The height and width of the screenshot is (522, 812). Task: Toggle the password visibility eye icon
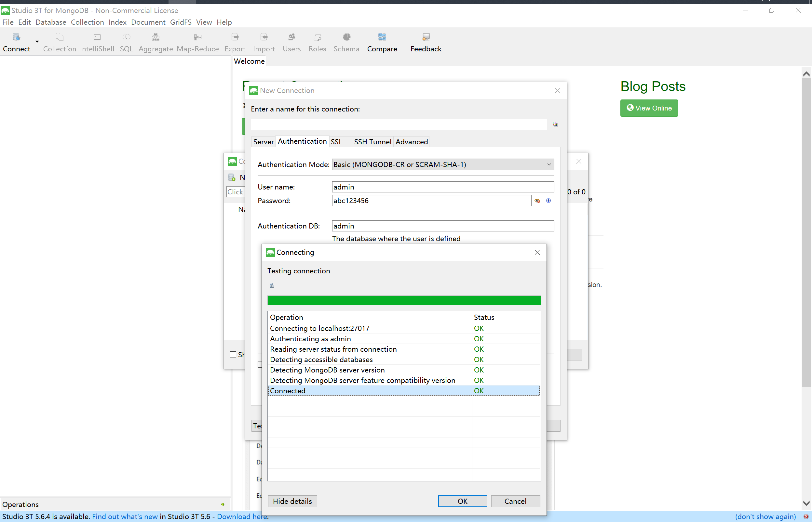pos(537,201)
